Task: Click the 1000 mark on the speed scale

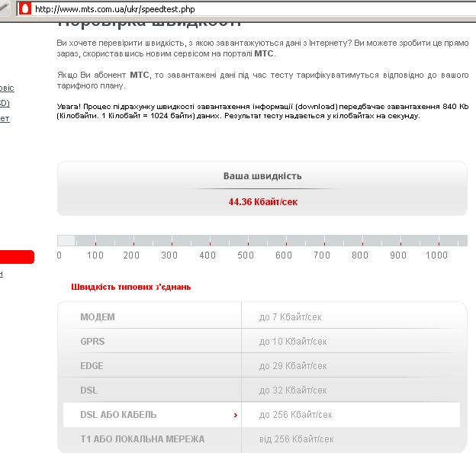Action: [436, 255]
